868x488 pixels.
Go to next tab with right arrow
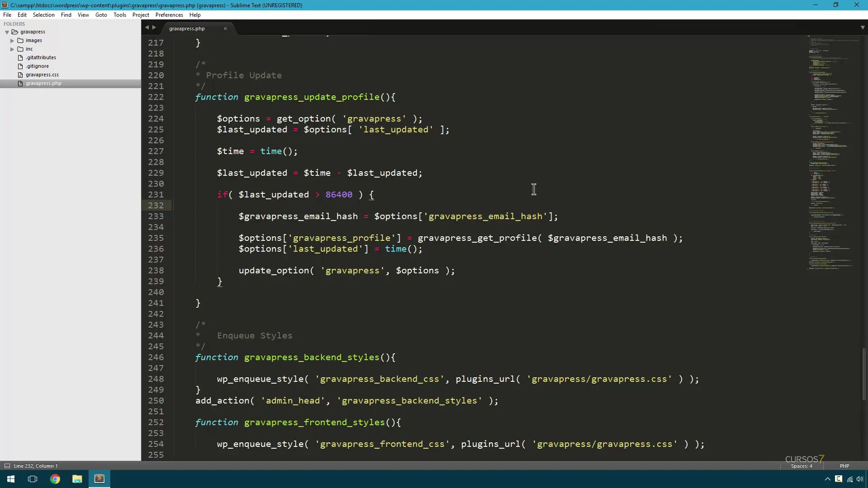point(154,28)
